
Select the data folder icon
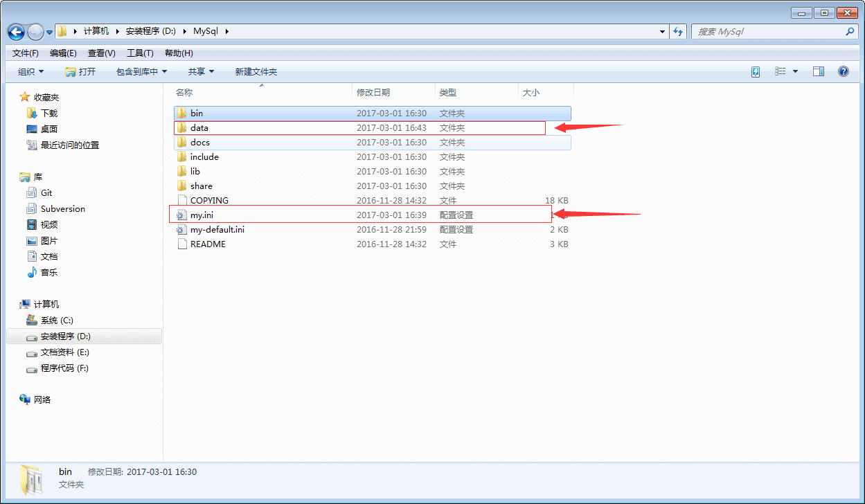(x=181, y=127)
